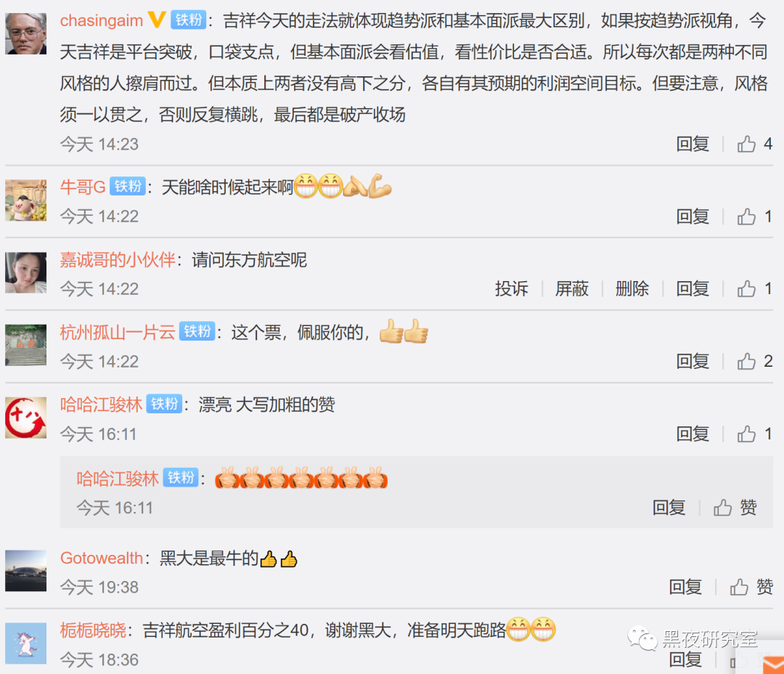Viewport: 784px width, 674px height.
Task: Click the orange mail icon at bottom corner
Action: click(x=773, y=664)
